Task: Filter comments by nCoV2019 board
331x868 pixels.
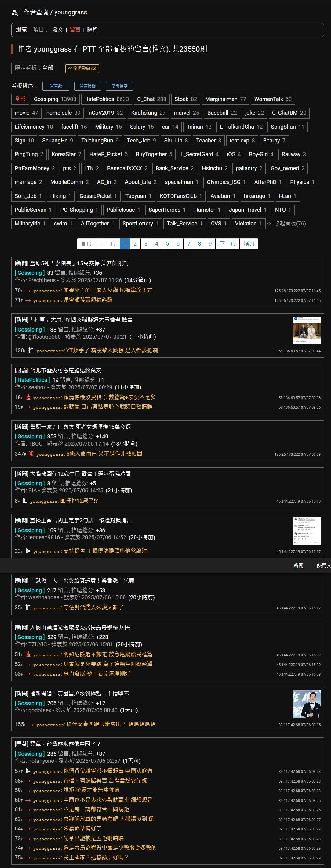Action: 106,113
